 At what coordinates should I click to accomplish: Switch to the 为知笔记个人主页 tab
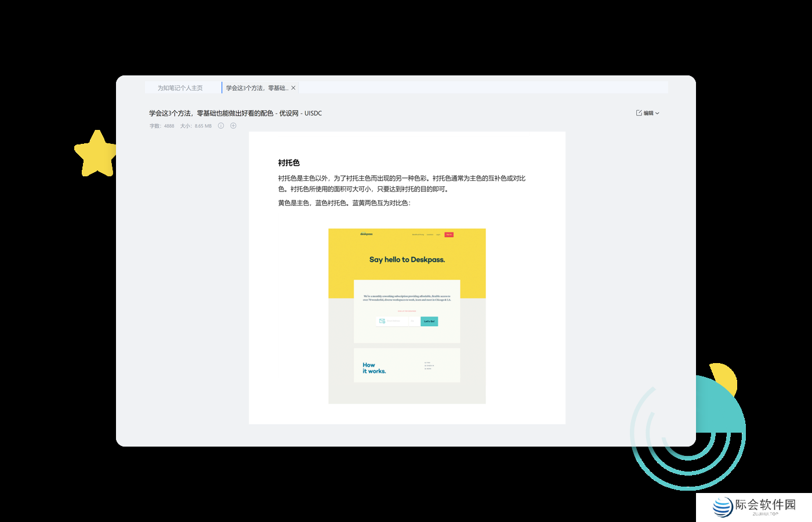coord(179,88)
